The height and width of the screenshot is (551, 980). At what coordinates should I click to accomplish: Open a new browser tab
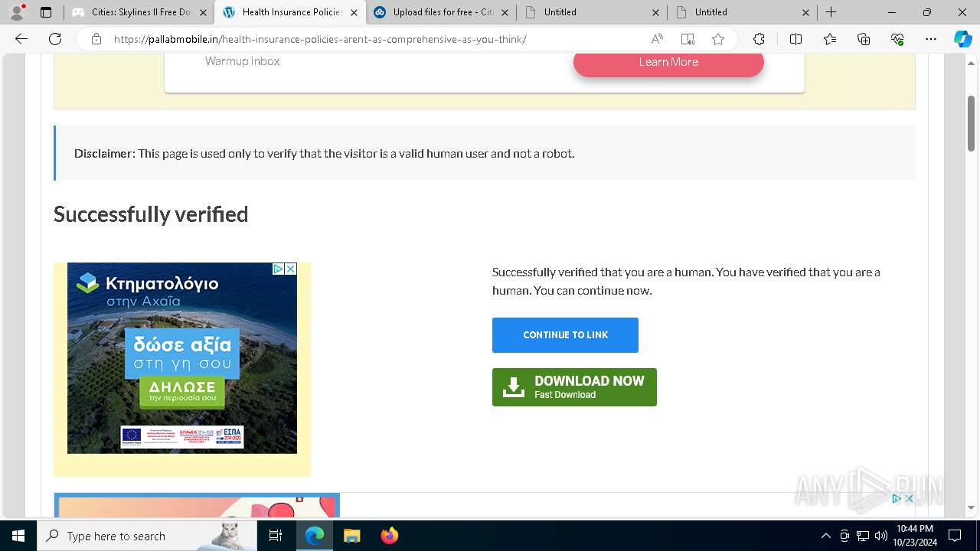point(831,12)
